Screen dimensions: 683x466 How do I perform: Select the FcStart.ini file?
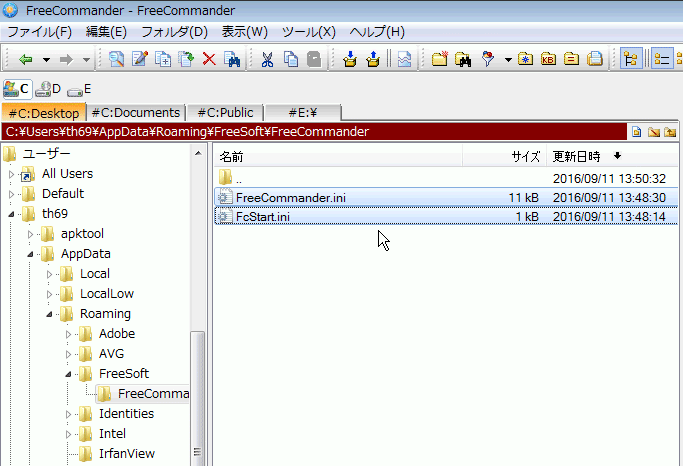click(446, 217)
